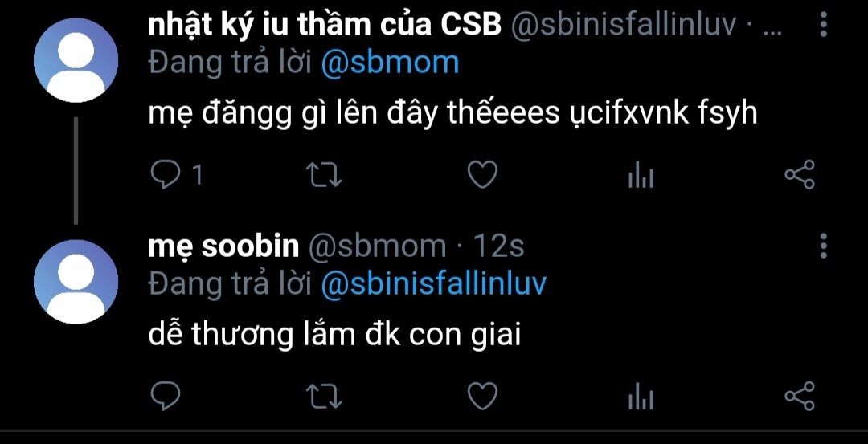Viewport: 868px width, 444px height.
Task: Open the @sbinisfallinluv mention link
Action: 433,283
